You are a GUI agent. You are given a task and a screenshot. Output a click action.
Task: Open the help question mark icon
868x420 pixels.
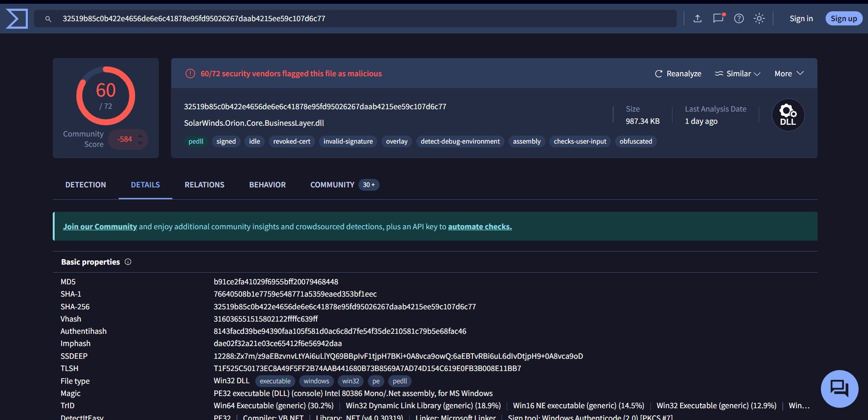[x=739, y=18]
